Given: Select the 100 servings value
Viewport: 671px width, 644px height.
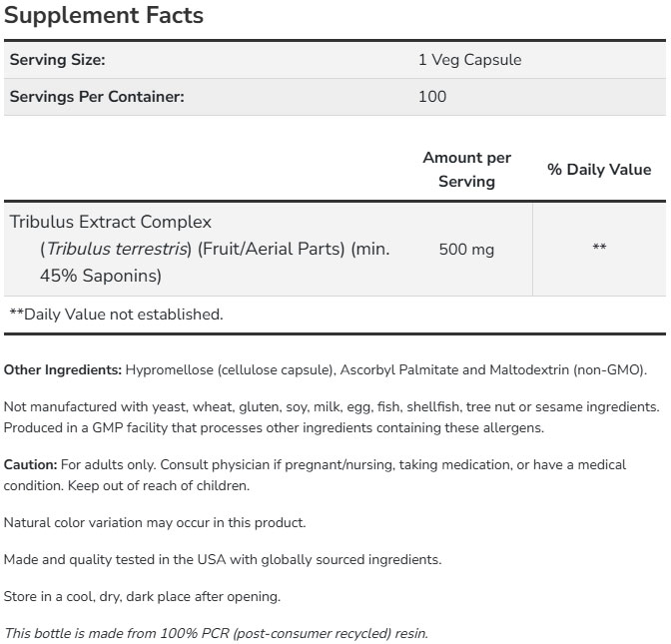Looking at the screenshot, I should [432, 97].
